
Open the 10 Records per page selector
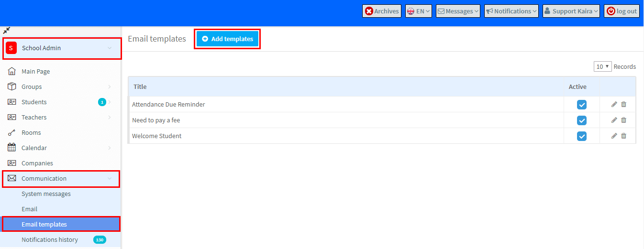(x=603, y=66)
